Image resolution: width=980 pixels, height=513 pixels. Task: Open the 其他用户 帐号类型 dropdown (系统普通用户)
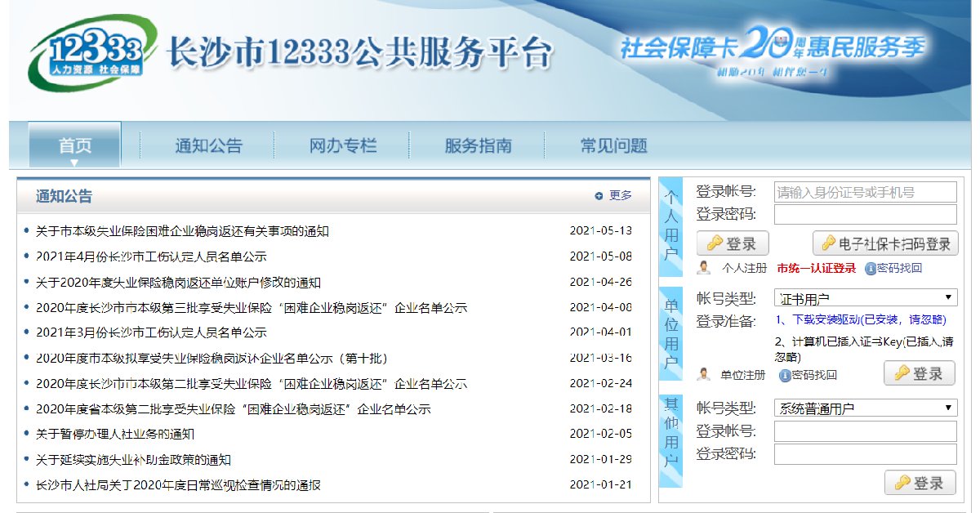click(865, 408)
